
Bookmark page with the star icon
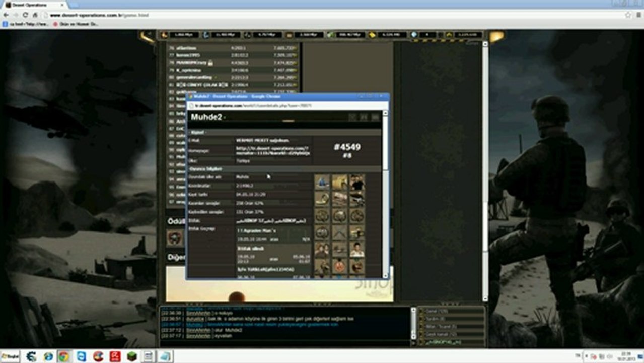pos(628,15)
